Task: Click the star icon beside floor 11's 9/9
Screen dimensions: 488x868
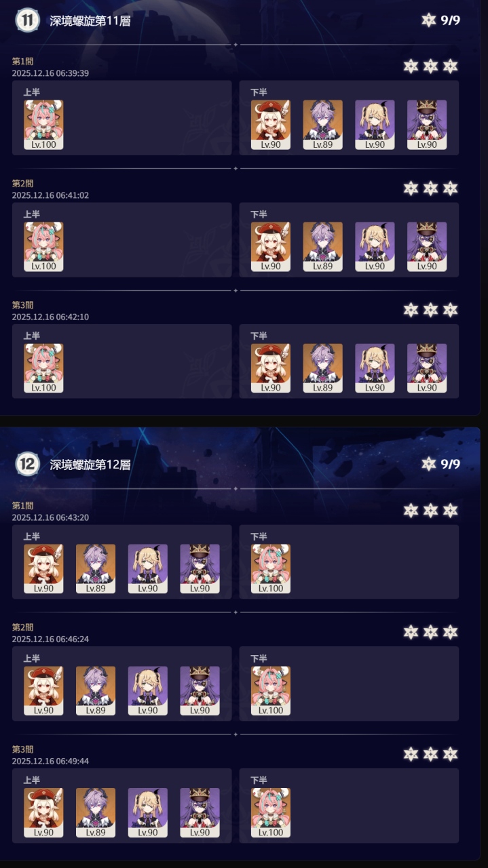Action: [428, 20]
